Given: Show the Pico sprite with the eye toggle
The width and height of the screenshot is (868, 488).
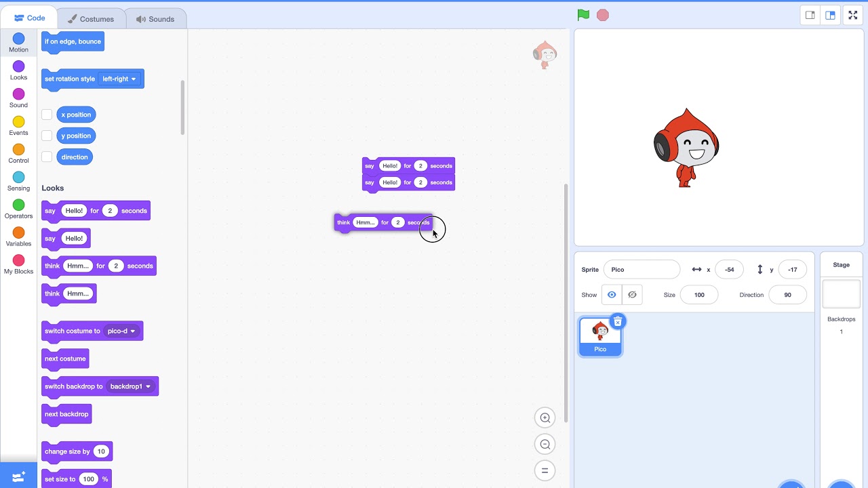Looking at the screenshot, I should pos(612,294).
